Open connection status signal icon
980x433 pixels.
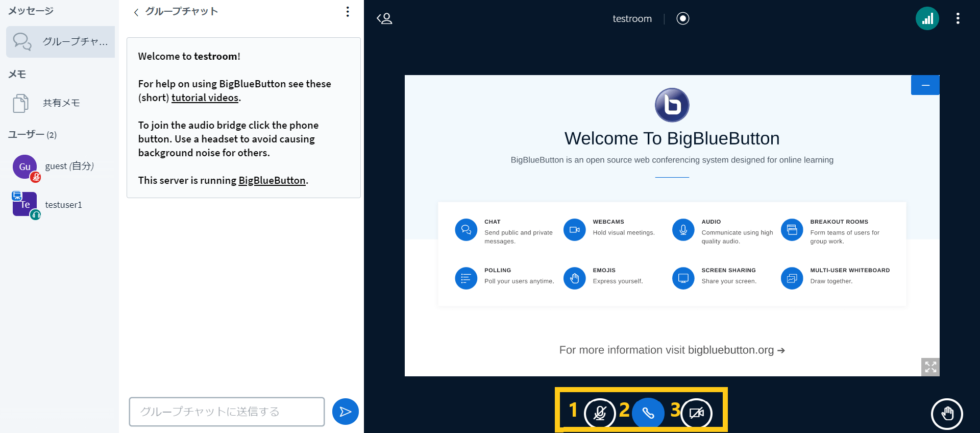click(x=927, y=18)
